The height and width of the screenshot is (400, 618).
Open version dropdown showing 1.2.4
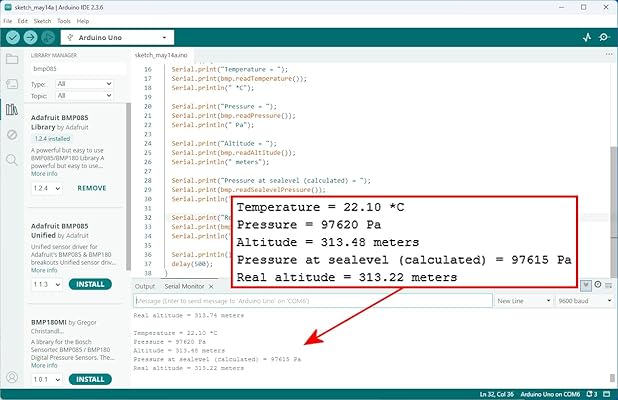click(47, 188)
